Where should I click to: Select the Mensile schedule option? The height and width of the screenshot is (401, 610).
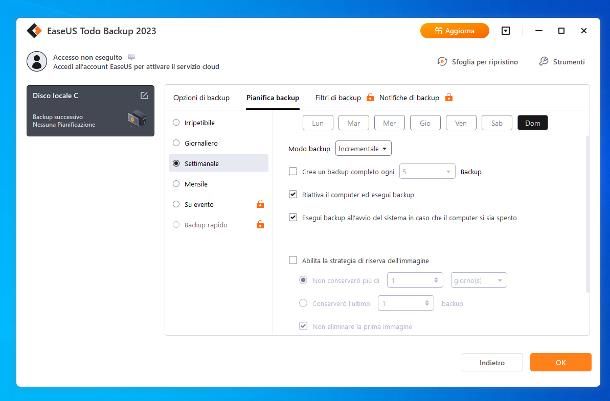tap(176, 184)
